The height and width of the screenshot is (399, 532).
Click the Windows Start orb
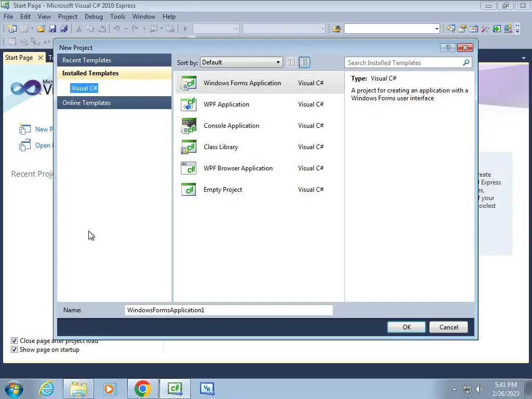(x=14, y=389)
